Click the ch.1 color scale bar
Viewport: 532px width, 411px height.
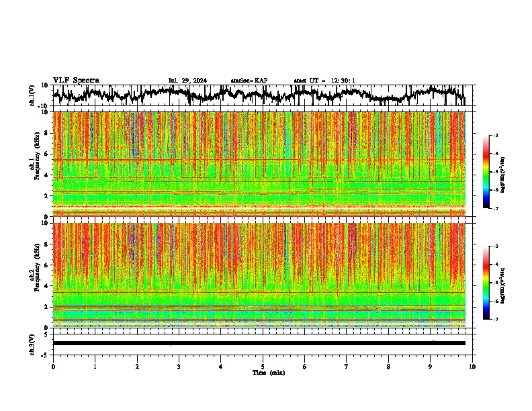[486, 172]
